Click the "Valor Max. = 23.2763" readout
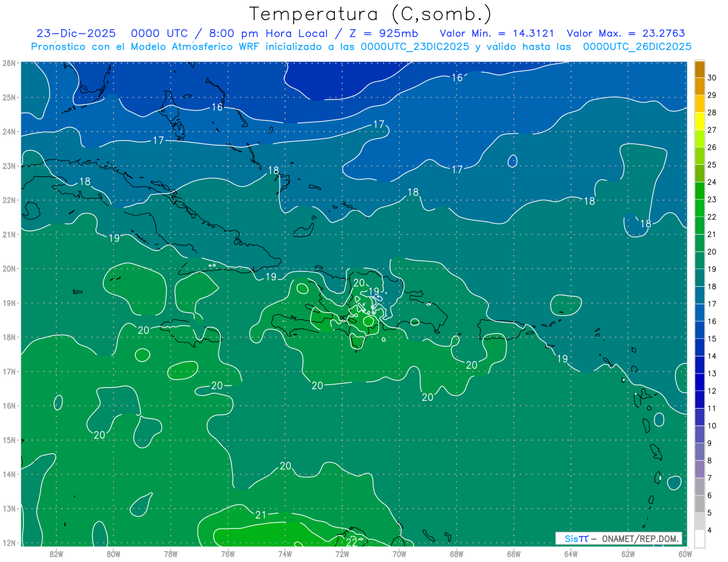This screenshot has height=562, width=728. pyautogui.click(x=625, y=33)
